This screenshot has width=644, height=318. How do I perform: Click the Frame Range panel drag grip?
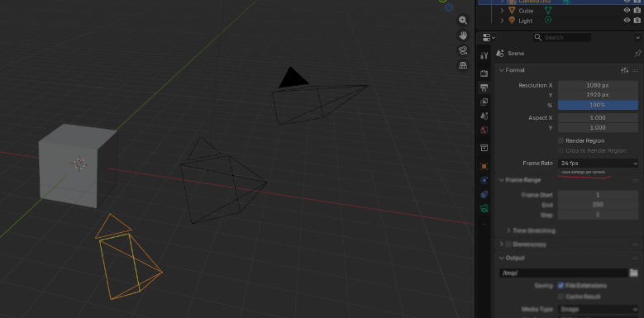click(636, 180)
